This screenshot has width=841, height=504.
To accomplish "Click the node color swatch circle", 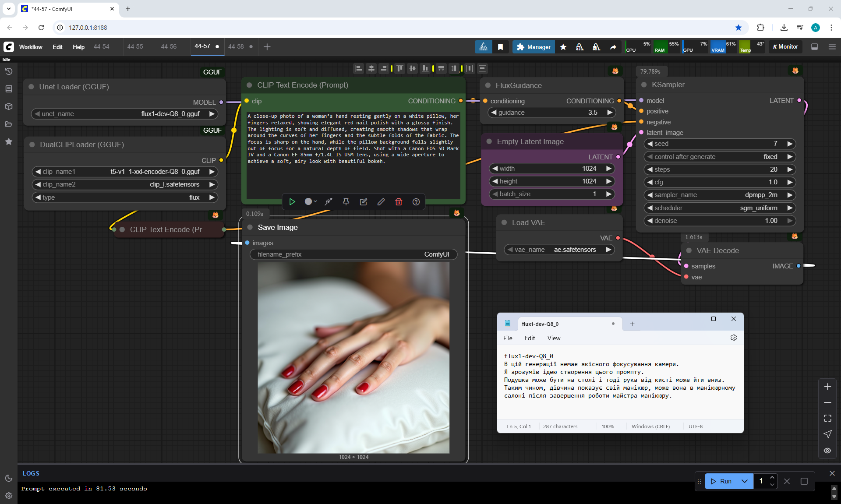I will click(308, 202).
